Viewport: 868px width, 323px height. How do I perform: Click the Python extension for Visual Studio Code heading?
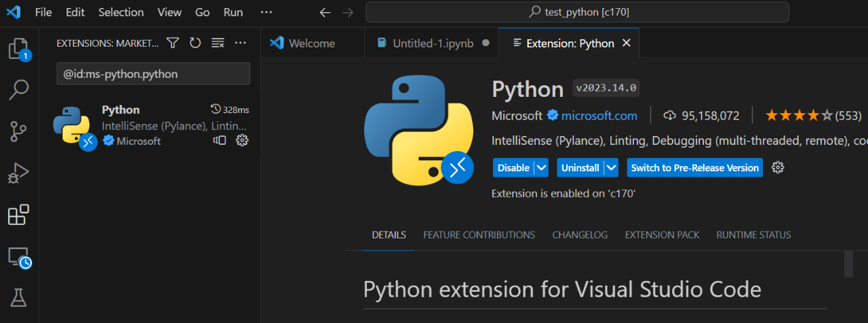562,290
